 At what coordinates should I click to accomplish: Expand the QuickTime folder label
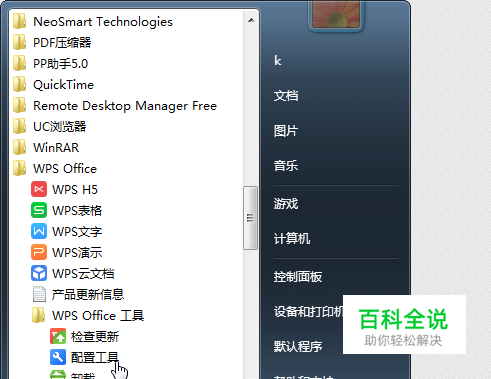tap(64, 85)
